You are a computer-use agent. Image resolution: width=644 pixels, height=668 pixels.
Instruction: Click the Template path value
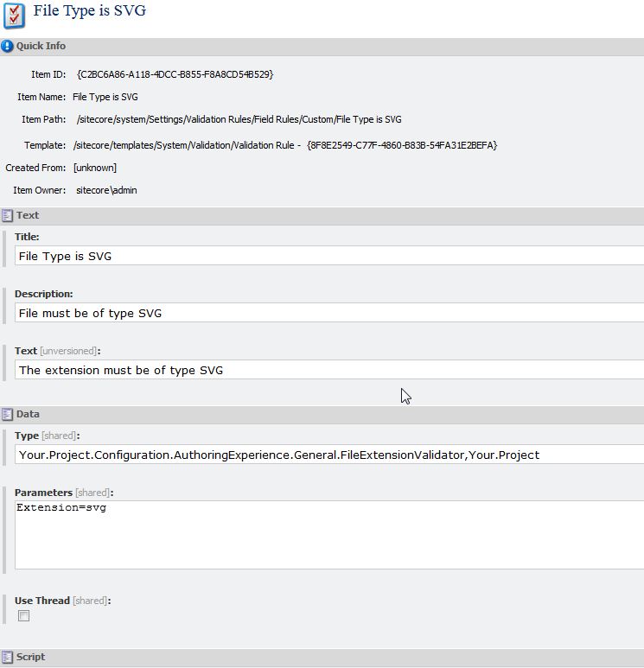pos(184,146)
